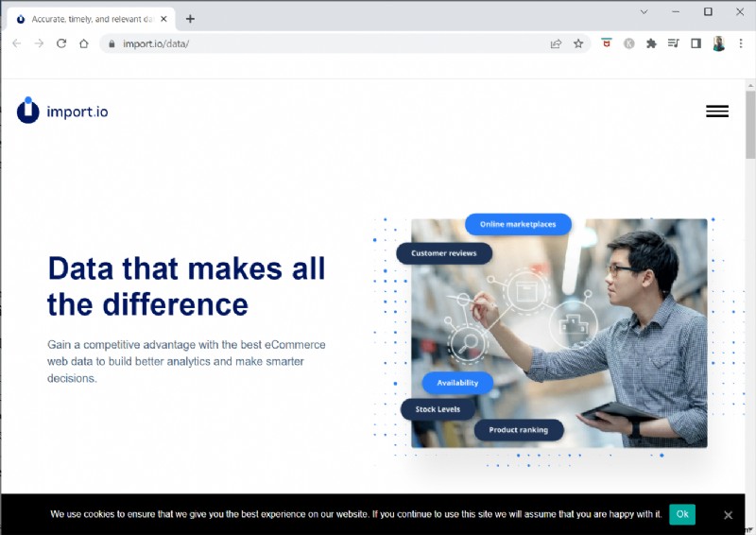Click the scrollbar up arrow
The height and width of the screenshot is (535, 756).
[750, 85]
